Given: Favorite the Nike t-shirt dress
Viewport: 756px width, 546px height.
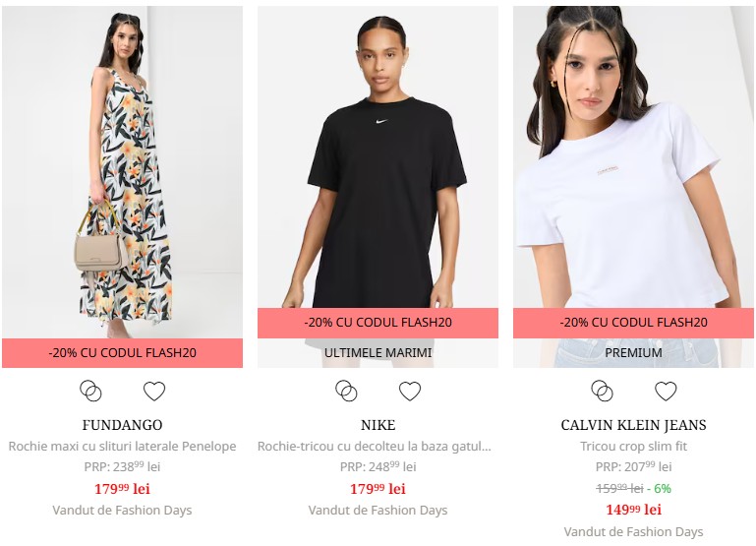Looking at the screenshot, I should [x=410, y=392].
